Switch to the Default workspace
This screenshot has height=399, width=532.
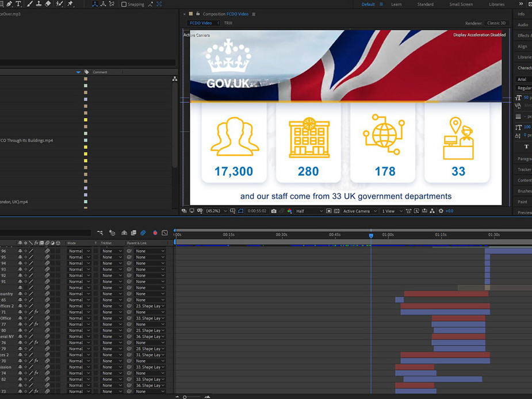[368, 5]
